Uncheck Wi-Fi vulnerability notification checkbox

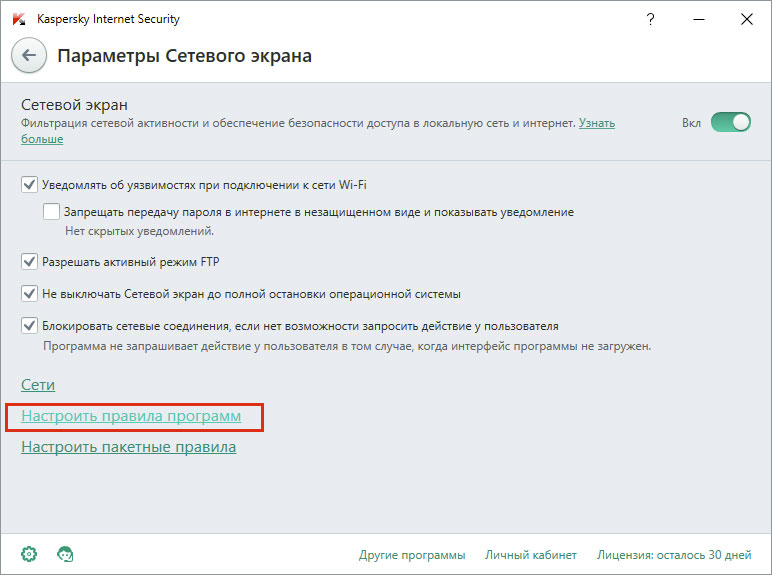coord(30,185)
